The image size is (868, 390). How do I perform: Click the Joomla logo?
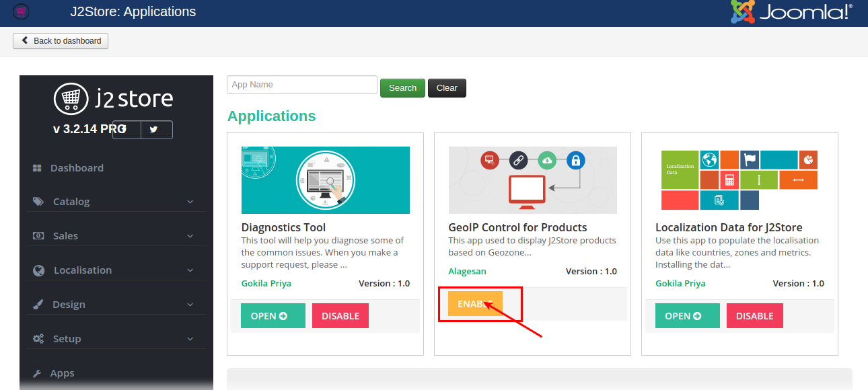pyautogui.click(x=792, y=11)
